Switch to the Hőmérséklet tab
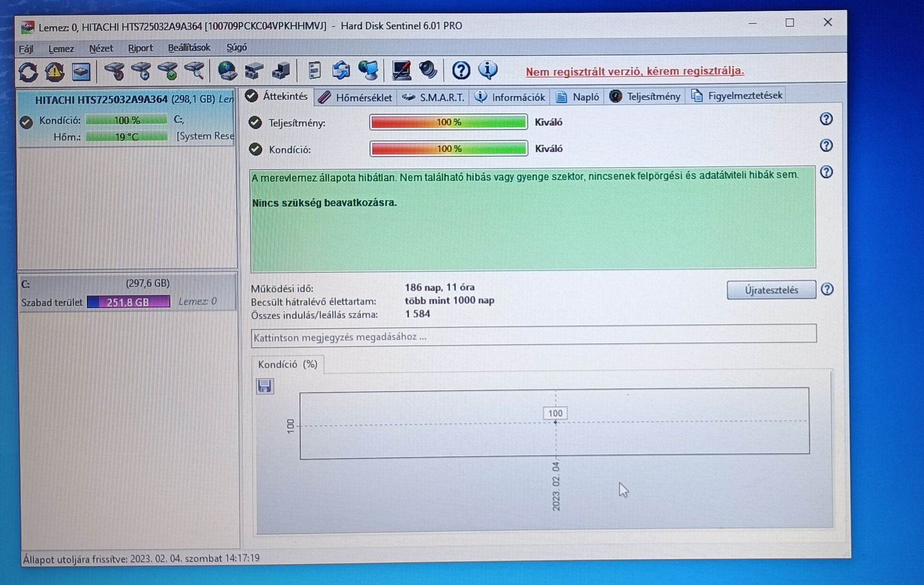This screenshot has width=924, height=585. click(356, 98)
